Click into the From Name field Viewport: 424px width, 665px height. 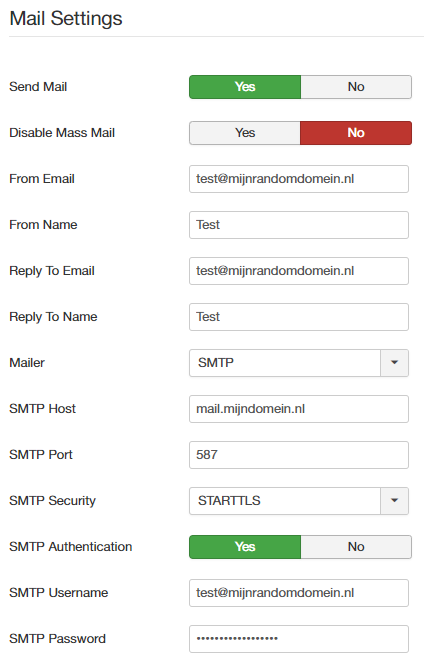coord(299,225)
